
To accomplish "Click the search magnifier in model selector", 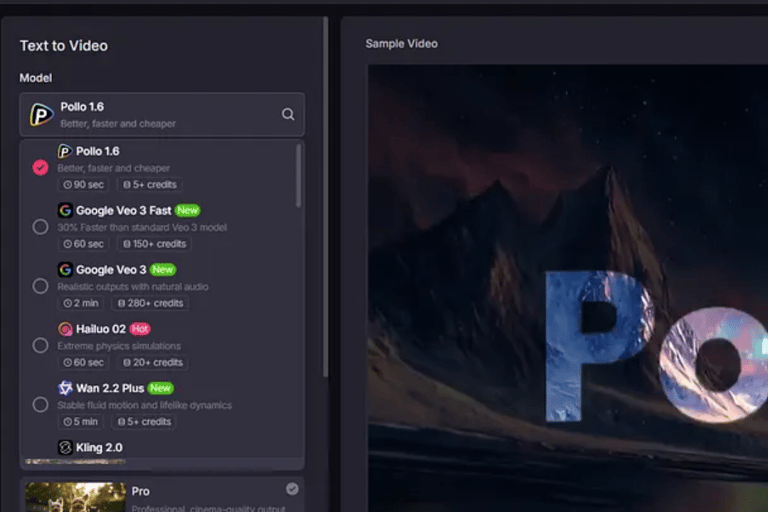I will [x=288, y=115].
